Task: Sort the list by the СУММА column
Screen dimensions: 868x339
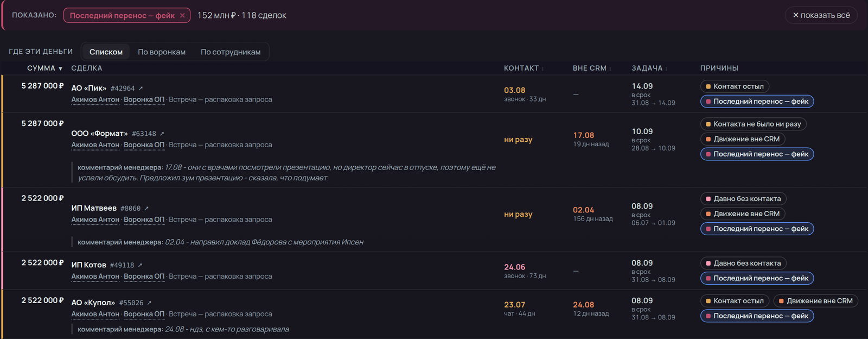Action: click(44, 68)
